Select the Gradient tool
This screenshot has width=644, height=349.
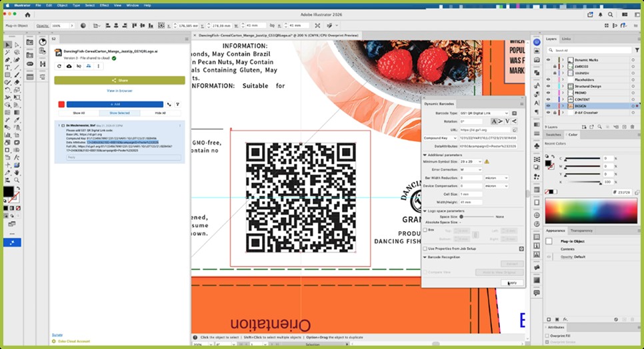pyautogui.click(x=17, y=113)
